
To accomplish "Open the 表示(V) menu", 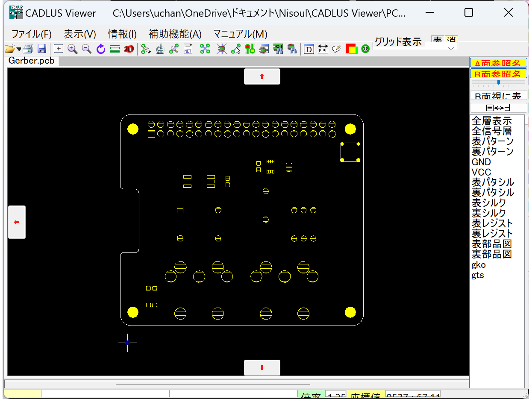I will tap(79, 34).
